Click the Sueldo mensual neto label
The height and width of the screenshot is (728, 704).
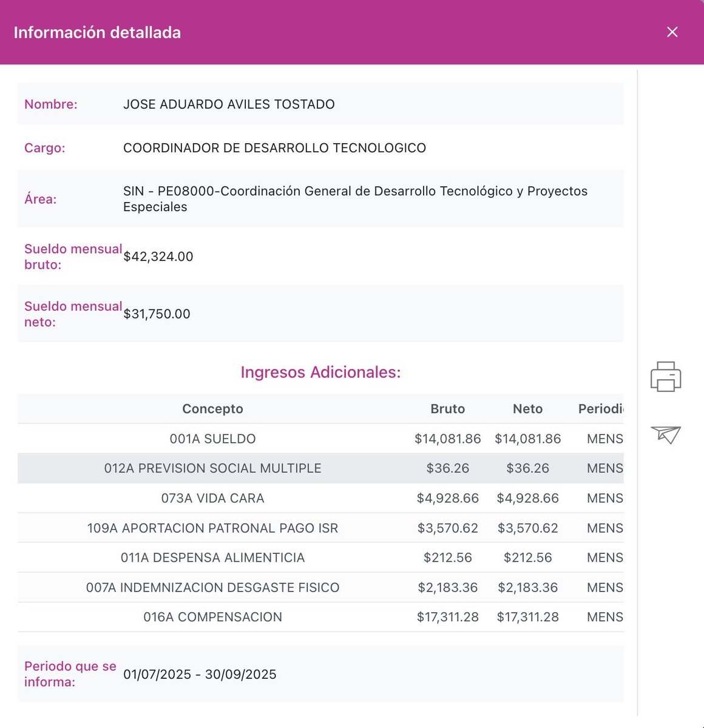[x=73, y=314]
